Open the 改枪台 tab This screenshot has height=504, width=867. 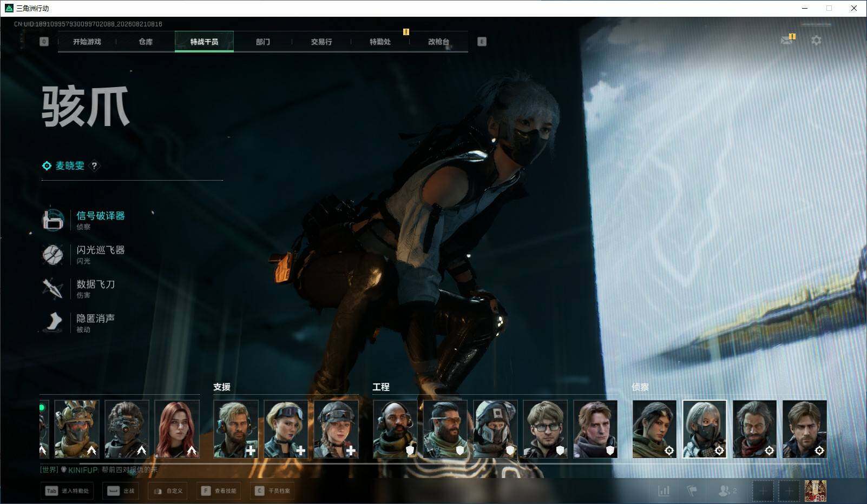click(x=438, y=42)
